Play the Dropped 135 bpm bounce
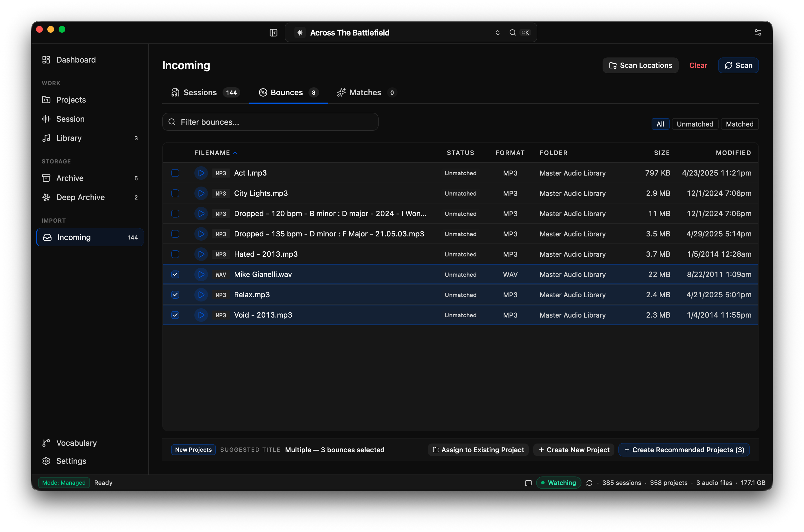The height and width of the screenshot is (532, 804). (201, 234)
